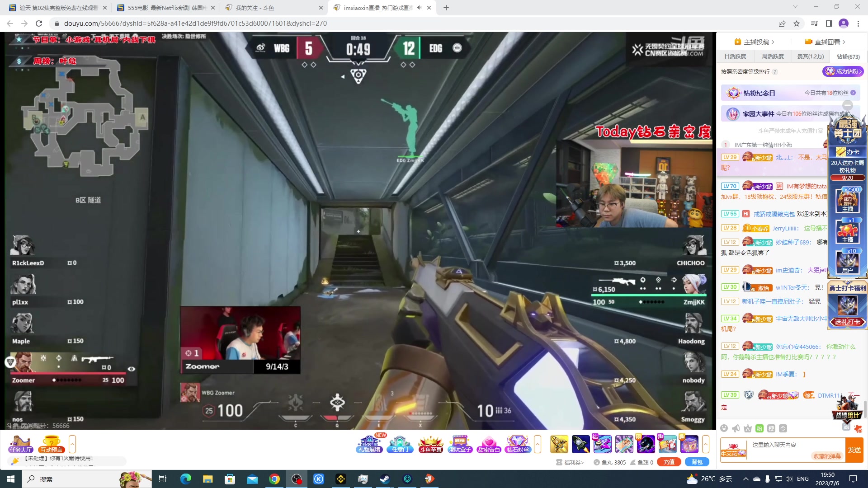
Task: Open the Chrome three-dot menu
Action: pyautogui.click(x=858, y=23)
